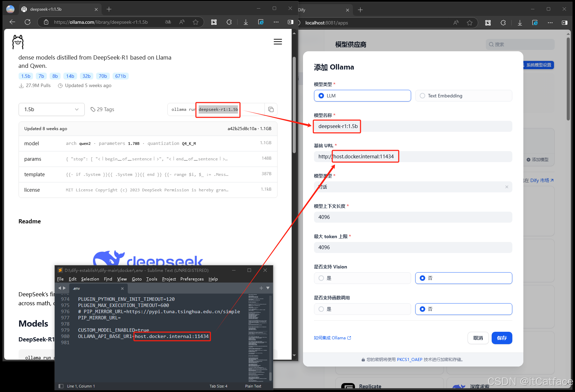Click Sublime minimap scroll area
The width and height of the screenshot is (575, 392).
(258, 337)
